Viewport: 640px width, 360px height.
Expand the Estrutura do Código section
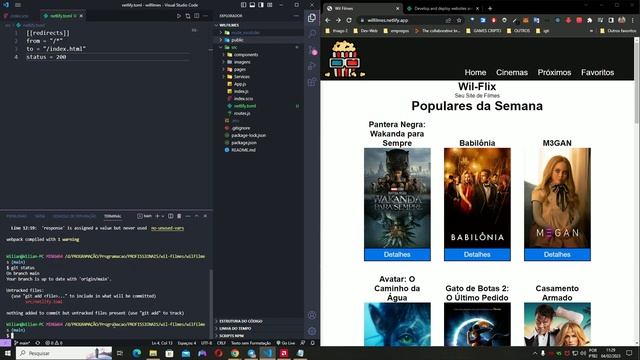[260, 321]
